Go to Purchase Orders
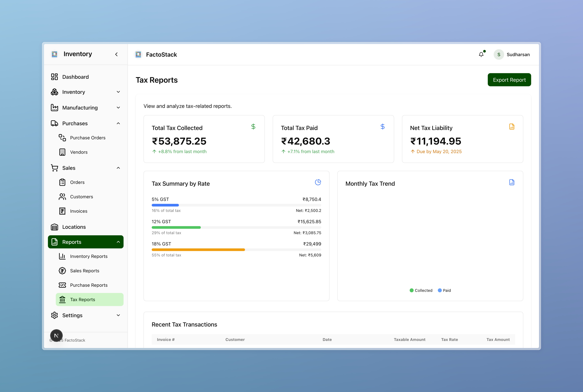Image resolution: width=583 pixels, height=392 pixels. click(x=89, y=138)
